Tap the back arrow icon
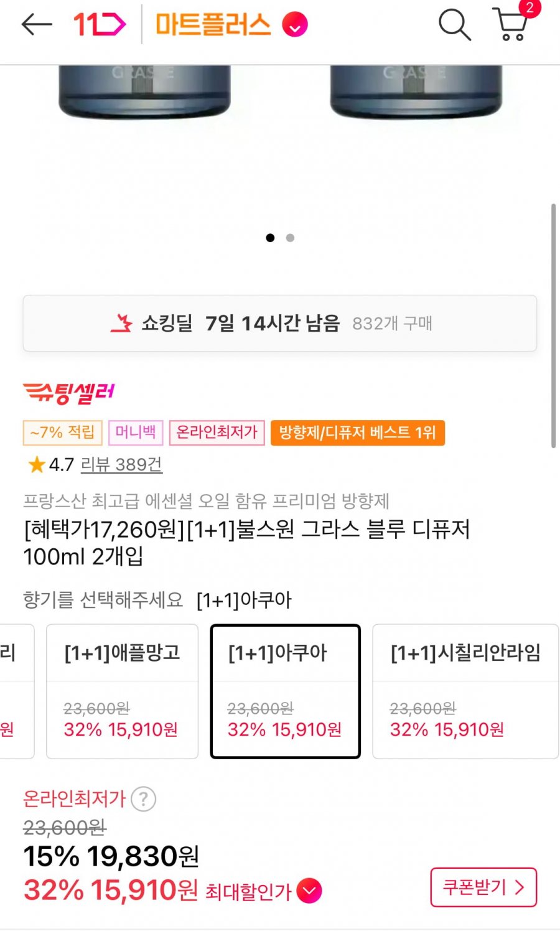This screenshot has height=931, width=560. (36, 25)
